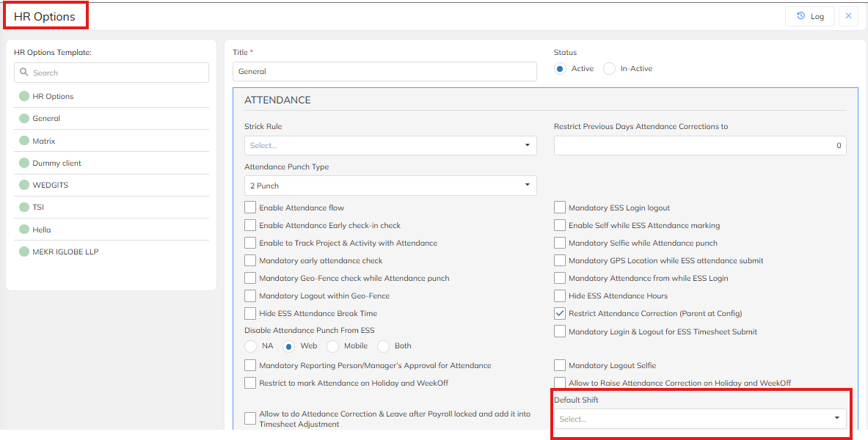Check Enable Attendance Early check-in check
868x440 pixels.
pyautogui.click(x=250, y=225)
